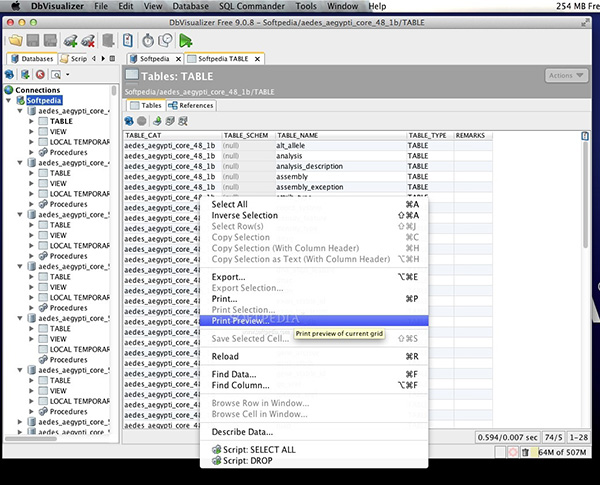The image size is (600, 485).
Task: Open the Apple menu
Action: coord(16,6)
